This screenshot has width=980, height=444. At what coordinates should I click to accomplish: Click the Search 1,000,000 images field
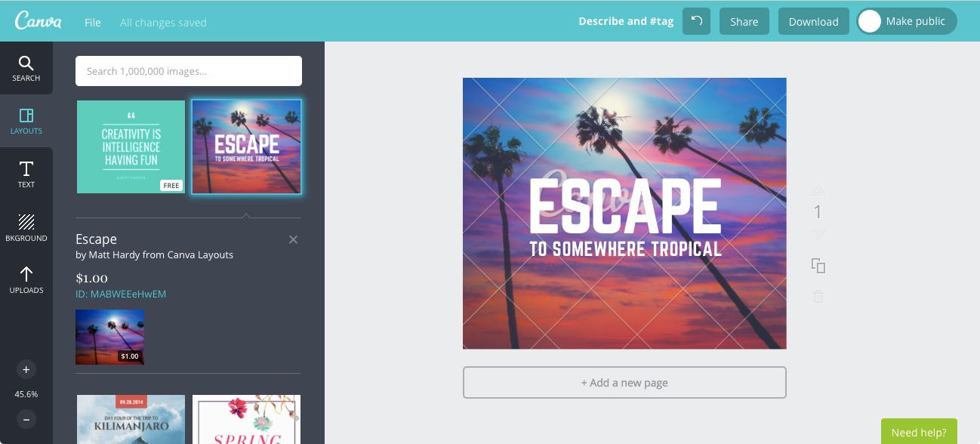(189, 71)
